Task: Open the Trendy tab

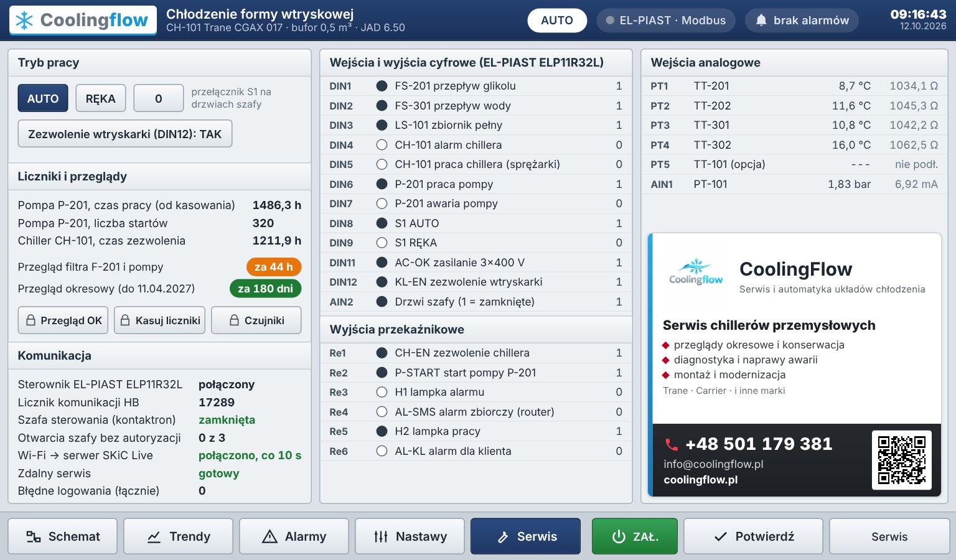Action: point(178,536)
